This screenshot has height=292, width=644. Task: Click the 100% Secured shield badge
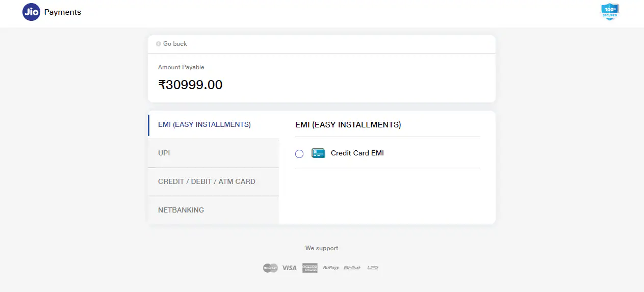point(610,12)
